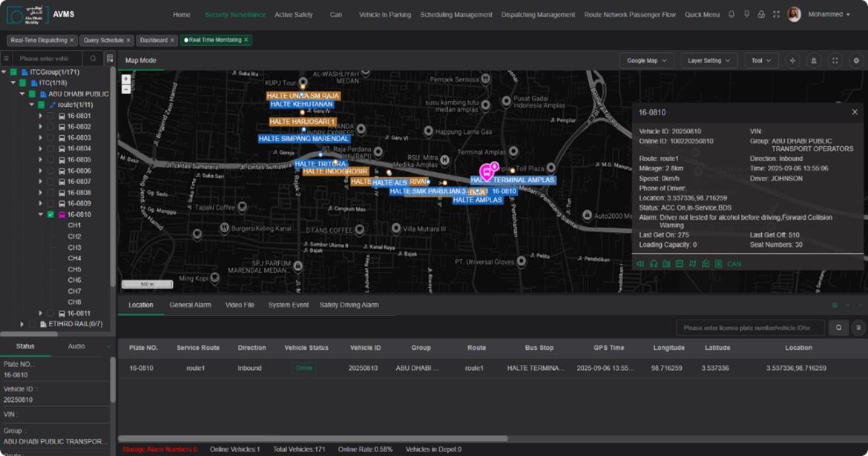Open the Dispatching Management menu
This screenshot has width=868, height=456.
click(538, 15)
